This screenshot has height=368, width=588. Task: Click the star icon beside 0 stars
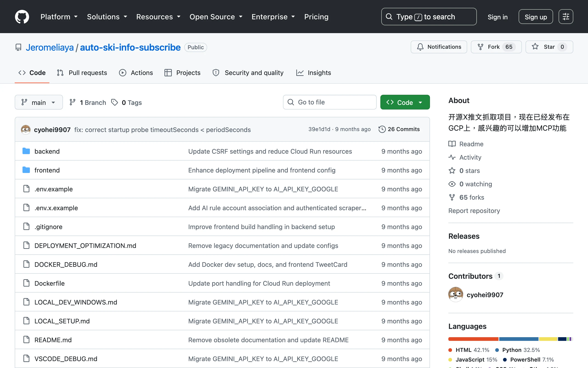(452, 171)
